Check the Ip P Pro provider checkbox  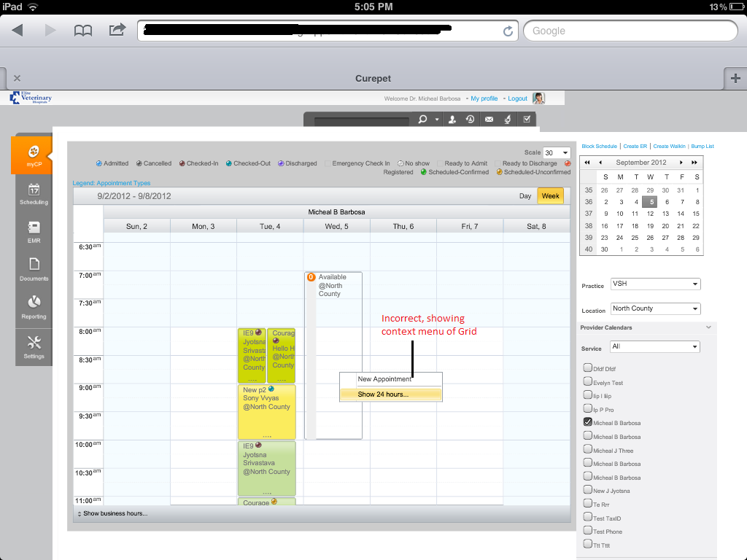coord(587,408)
